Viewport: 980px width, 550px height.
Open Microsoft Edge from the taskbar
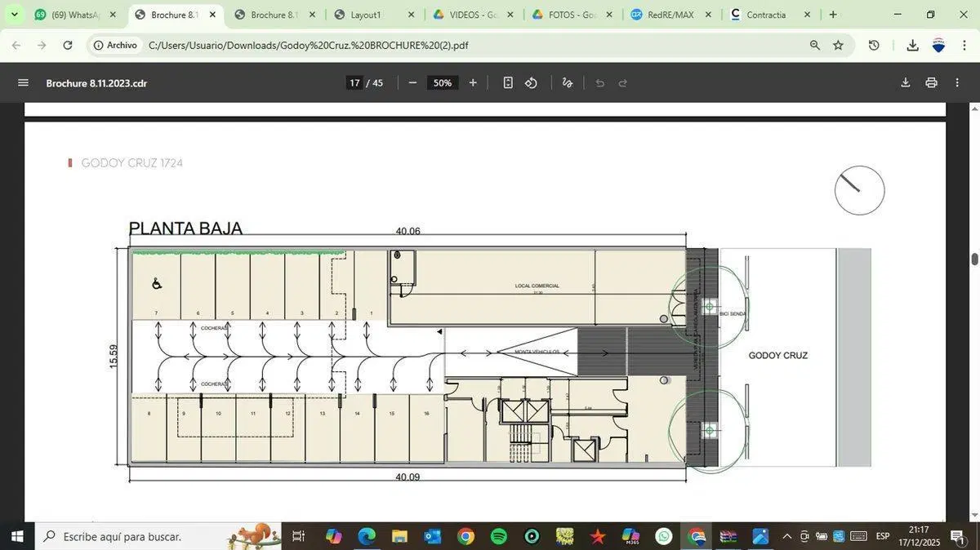tap(366, 536)
